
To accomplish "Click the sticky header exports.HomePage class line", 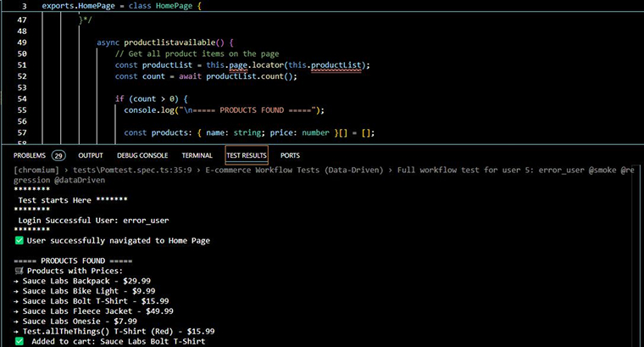I will click(122, 5).
